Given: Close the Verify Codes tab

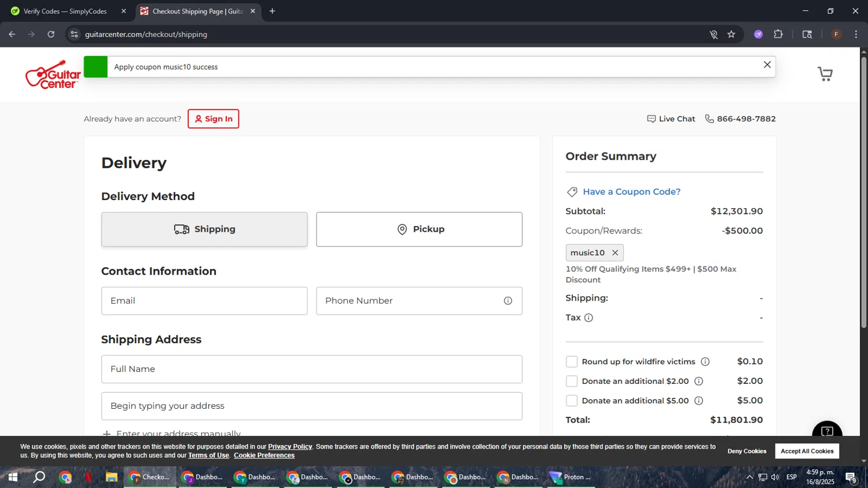Looking at the screenshot, I should pos(123,11).
